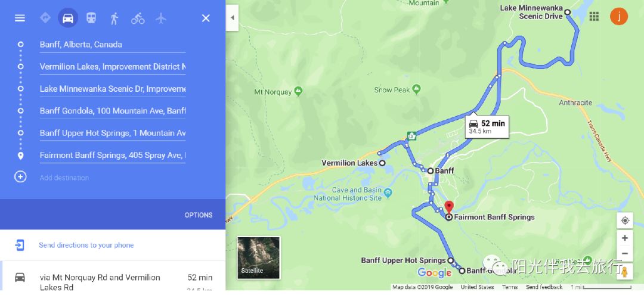Viewport: 644px width, 295px height.
Task: Open Street View with Pegman icon
Action: coord(625,272)
